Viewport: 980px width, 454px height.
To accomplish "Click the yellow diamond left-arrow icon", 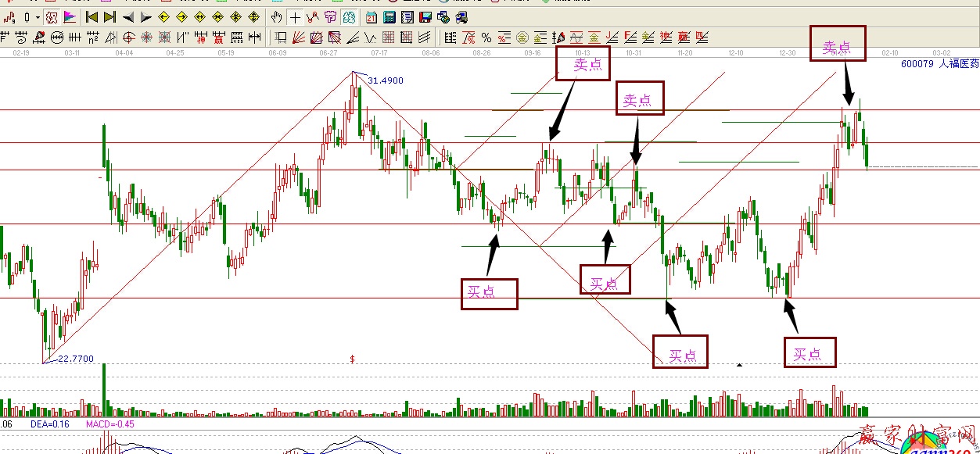I will (164, 16).
